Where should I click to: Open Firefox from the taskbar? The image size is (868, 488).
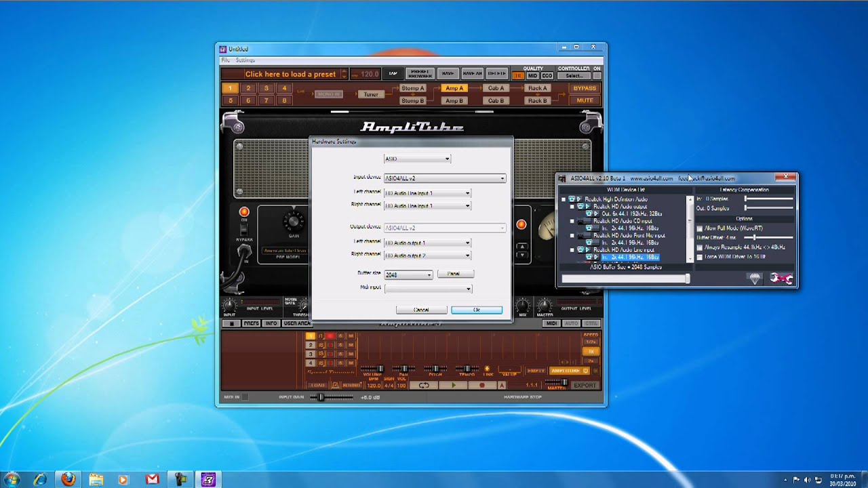coord(68,479)
